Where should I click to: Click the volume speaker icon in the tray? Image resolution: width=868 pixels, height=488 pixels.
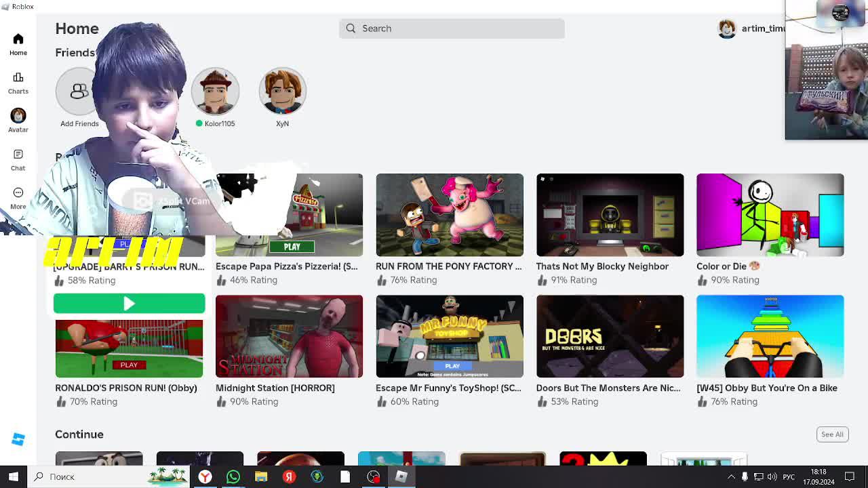tap(772, 476)
